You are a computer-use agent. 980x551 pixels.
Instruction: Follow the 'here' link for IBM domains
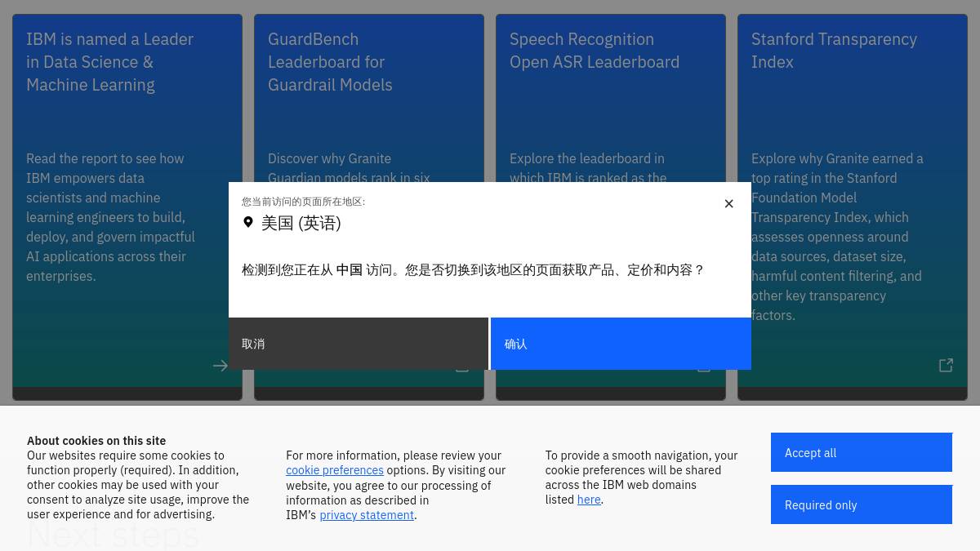pyautogui.click(x=589, y=500)
